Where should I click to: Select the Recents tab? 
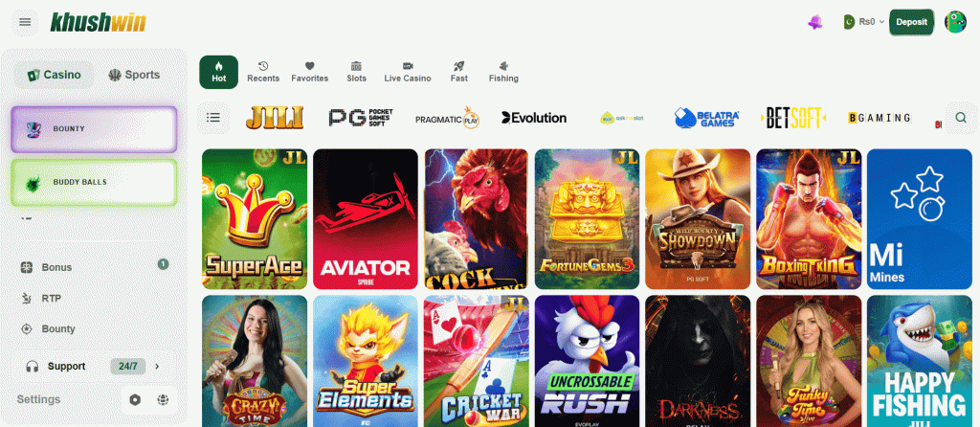click(263, 73)
